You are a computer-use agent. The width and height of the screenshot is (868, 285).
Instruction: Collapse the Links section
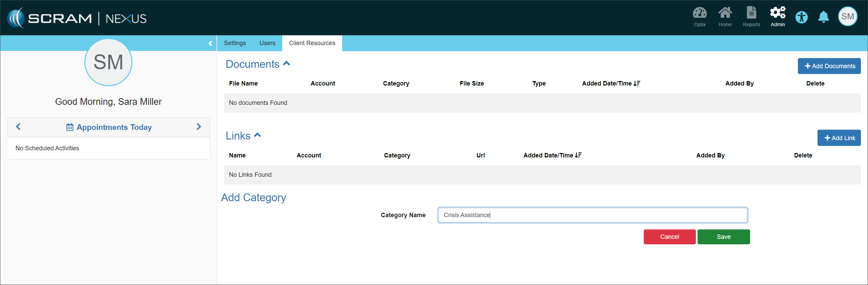tap(257, 135)
